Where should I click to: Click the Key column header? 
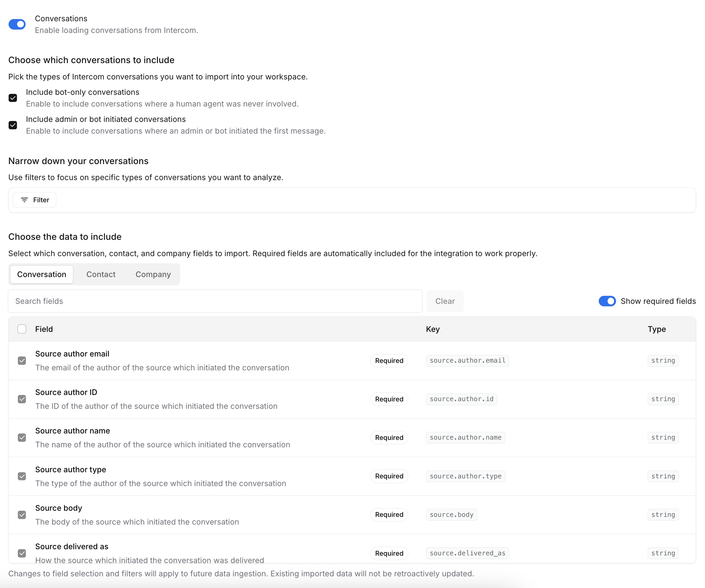point(433,329)
